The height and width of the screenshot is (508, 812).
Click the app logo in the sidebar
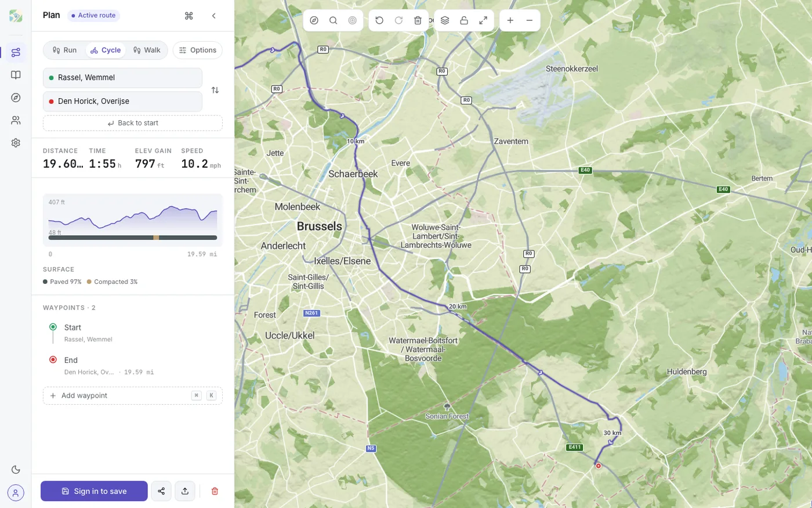tap(16, 16)
